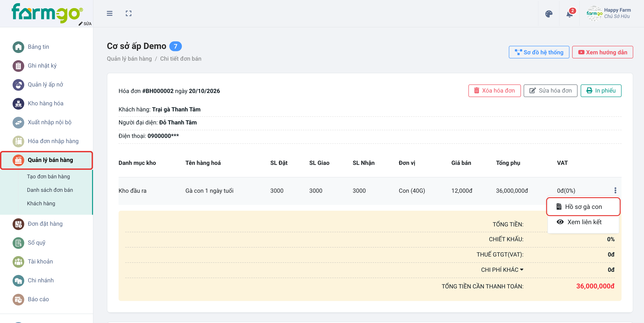Click customer name Trại gà Thanh Tâm
The height and width of the screenshot is (323, 644).
(176, 109)
